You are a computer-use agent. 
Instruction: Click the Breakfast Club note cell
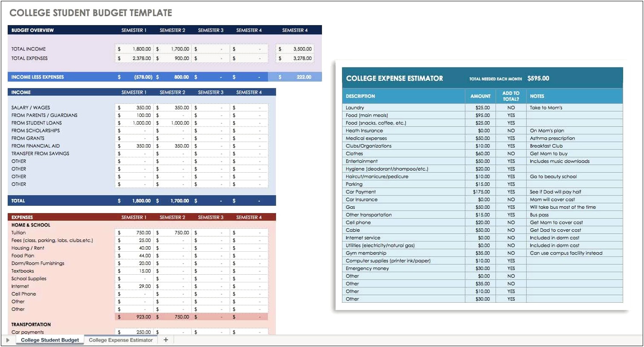pos(574,146)
